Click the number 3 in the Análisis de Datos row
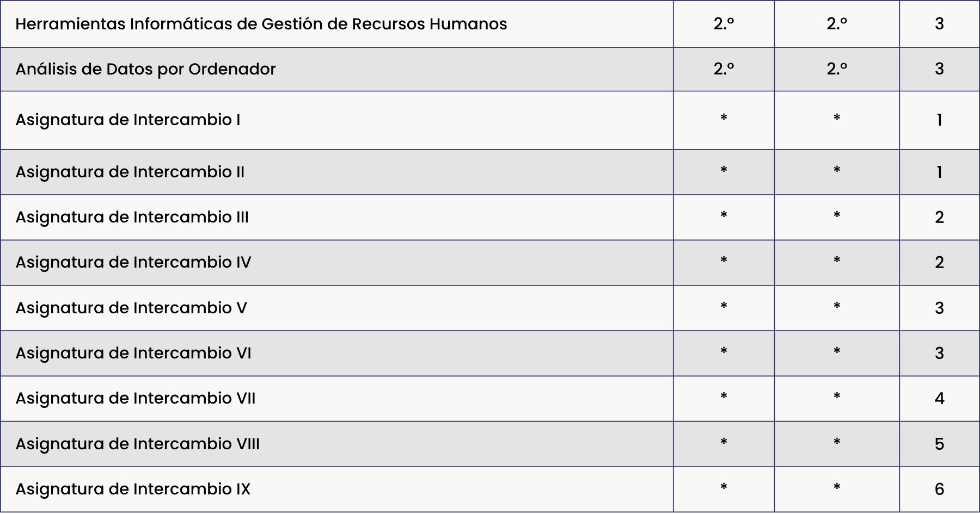This screenshot has width=980, height=514. [x=939, y=69]
